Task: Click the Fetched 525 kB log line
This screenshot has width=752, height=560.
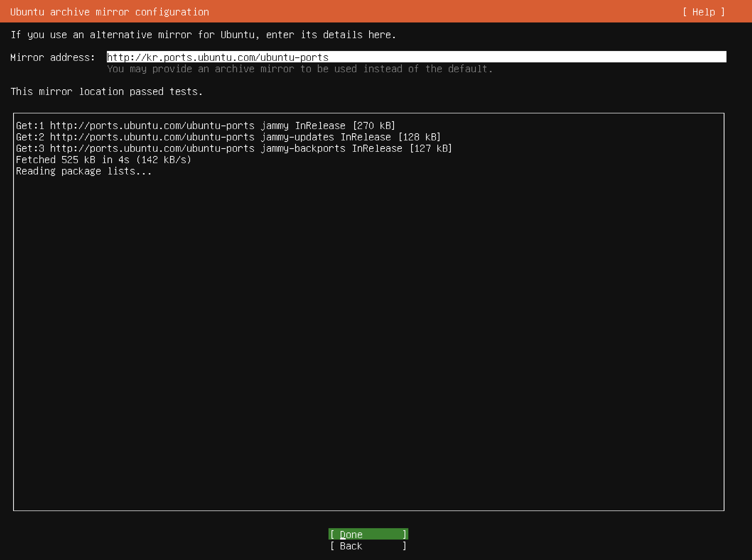Action: pyautogui.click(x=103, y=160)
